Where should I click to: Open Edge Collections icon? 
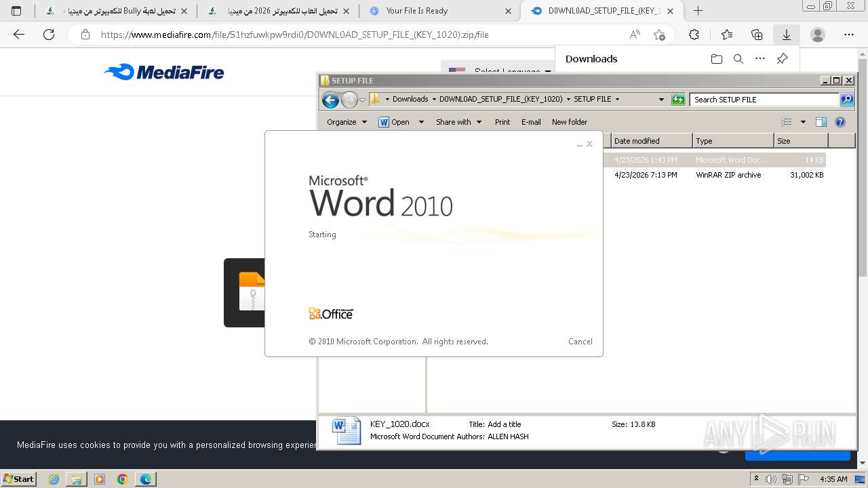(757, 35)
